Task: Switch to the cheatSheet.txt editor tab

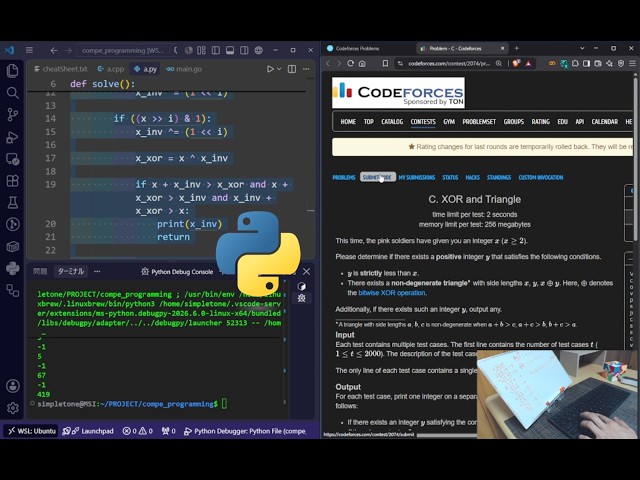Action: click(61, 69)
